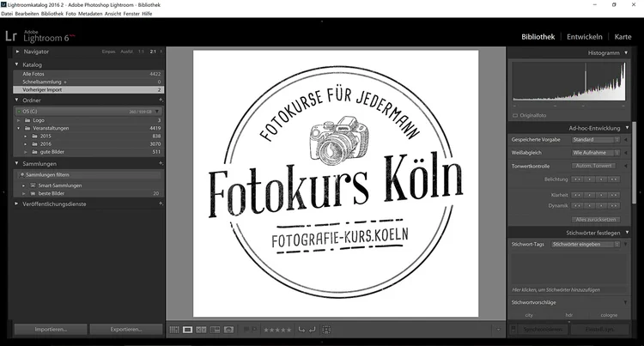644x346 pixels.
Task: Click the keyword entry field under Stichwort-Tags
Action: pyautogui.click(x=569, y=269)
